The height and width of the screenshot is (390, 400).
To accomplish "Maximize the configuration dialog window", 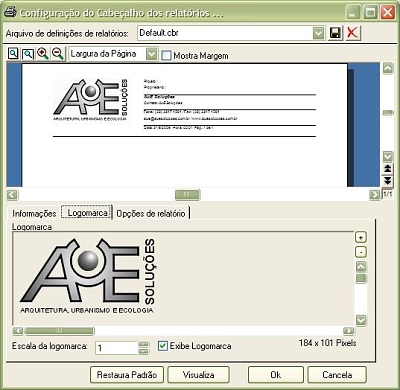I will tap(370, 13).
